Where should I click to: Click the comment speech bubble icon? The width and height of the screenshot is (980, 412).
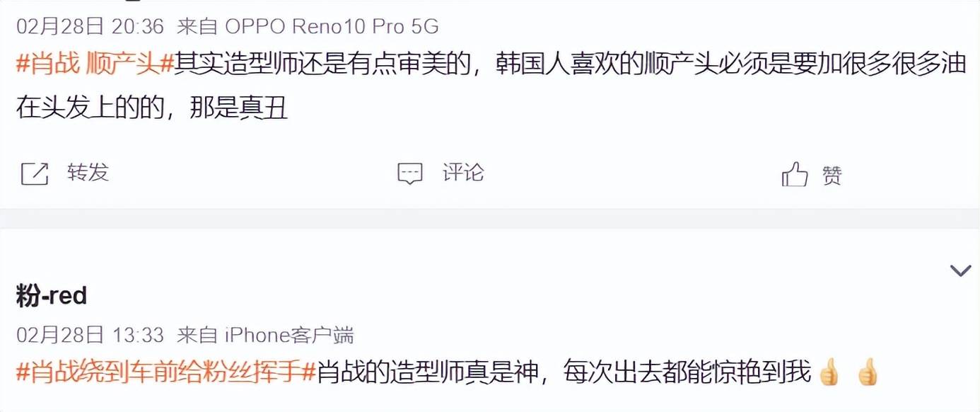pos(410,173)
